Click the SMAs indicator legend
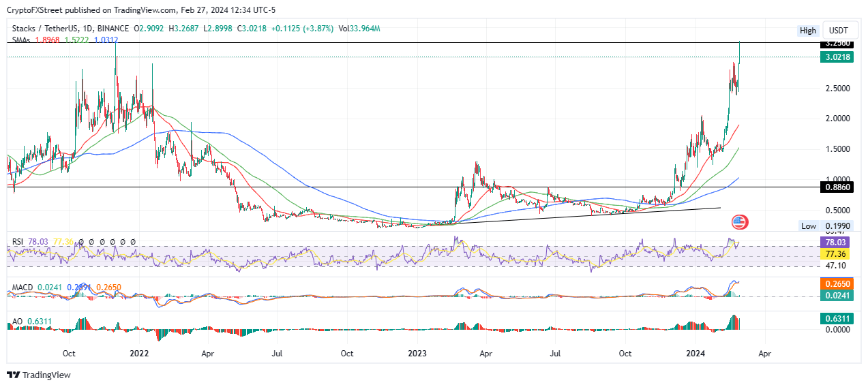Screen dimensions: 868x387 (x=21, y=40)
